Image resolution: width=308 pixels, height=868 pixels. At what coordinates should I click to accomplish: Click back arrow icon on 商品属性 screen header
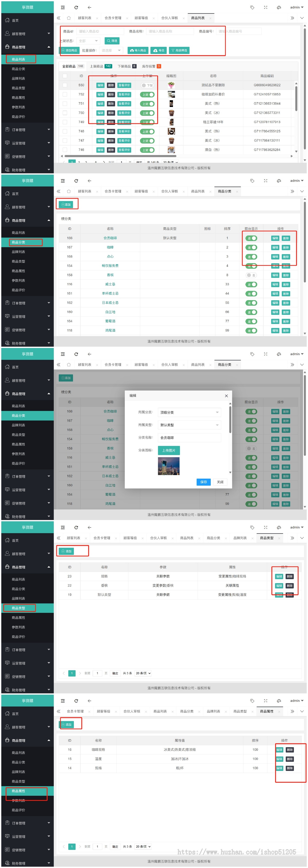click(89, 700)
